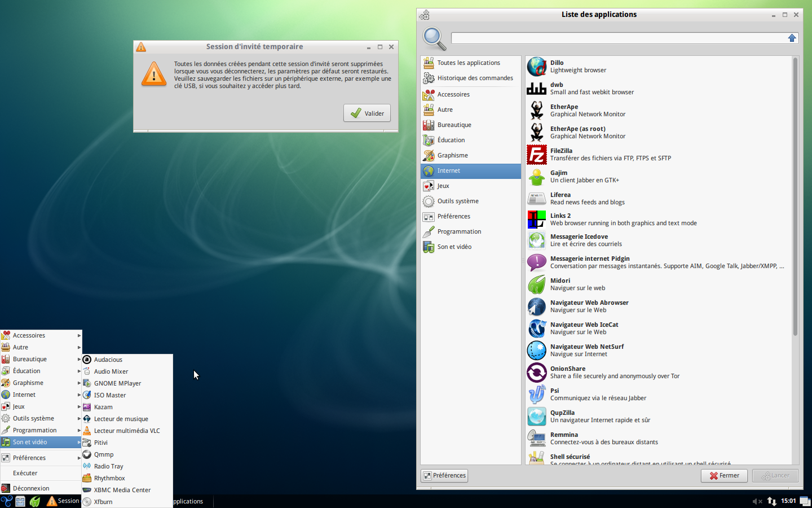Click the Fermer button
The image size is (812, 508).
[x=724, y=476]
